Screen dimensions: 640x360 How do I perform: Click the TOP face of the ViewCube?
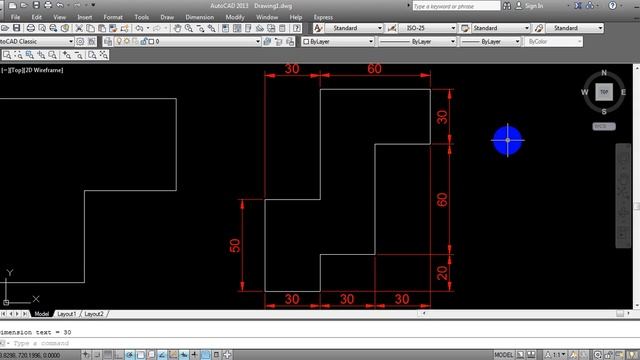click(x=604, y=92)
